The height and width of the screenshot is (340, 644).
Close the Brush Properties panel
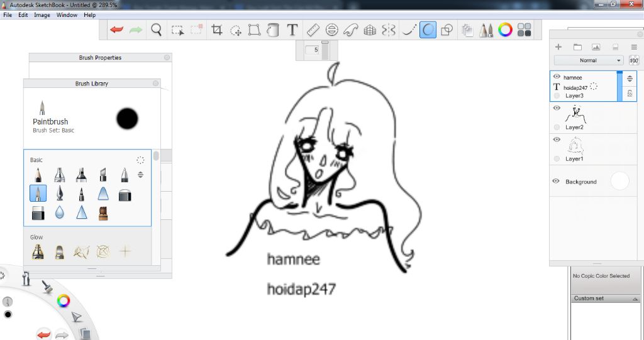tap(167, 57)
